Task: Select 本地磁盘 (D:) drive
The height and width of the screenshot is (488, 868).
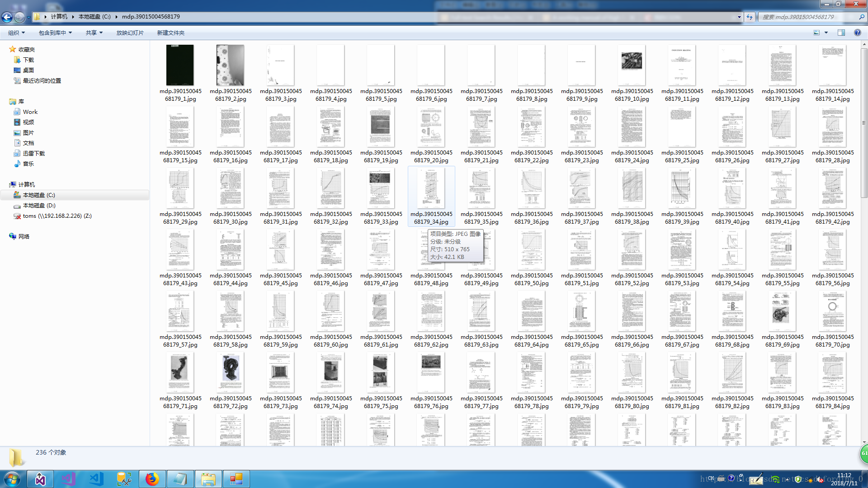Action: pyautogui.click(x=39, y=205)
